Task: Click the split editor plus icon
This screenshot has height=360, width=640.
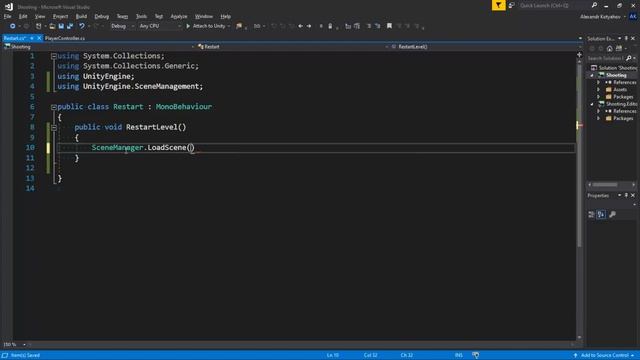Action: (579, 55)
